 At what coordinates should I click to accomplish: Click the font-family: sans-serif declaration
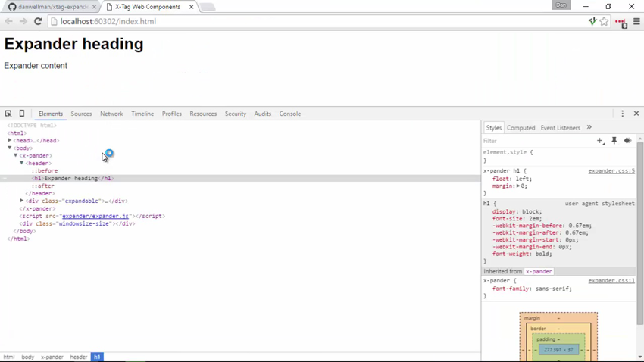[x=532, y=289]
